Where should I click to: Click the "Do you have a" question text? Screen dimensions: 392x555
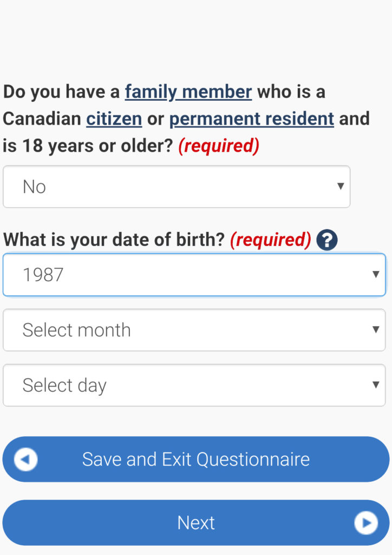point(61,92)
